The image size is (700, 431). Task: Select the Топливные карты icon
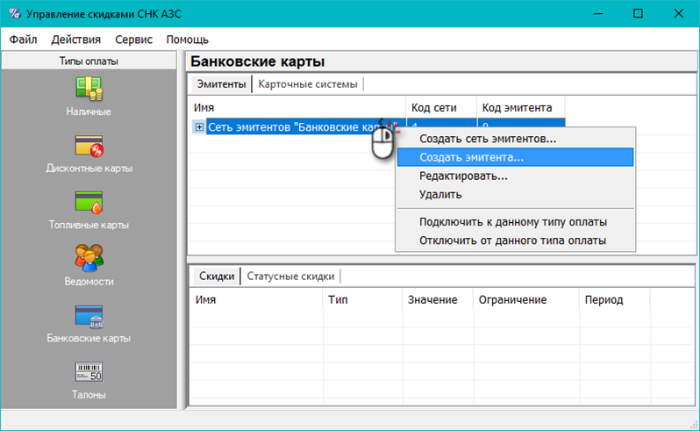[89, 204]
